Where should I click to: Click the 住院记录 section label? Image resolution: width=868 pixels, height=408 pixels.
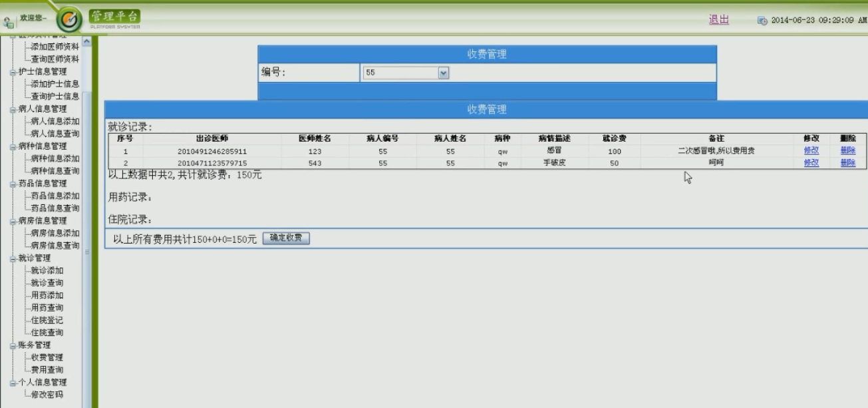pyautogui.click(x=130, y=219)
